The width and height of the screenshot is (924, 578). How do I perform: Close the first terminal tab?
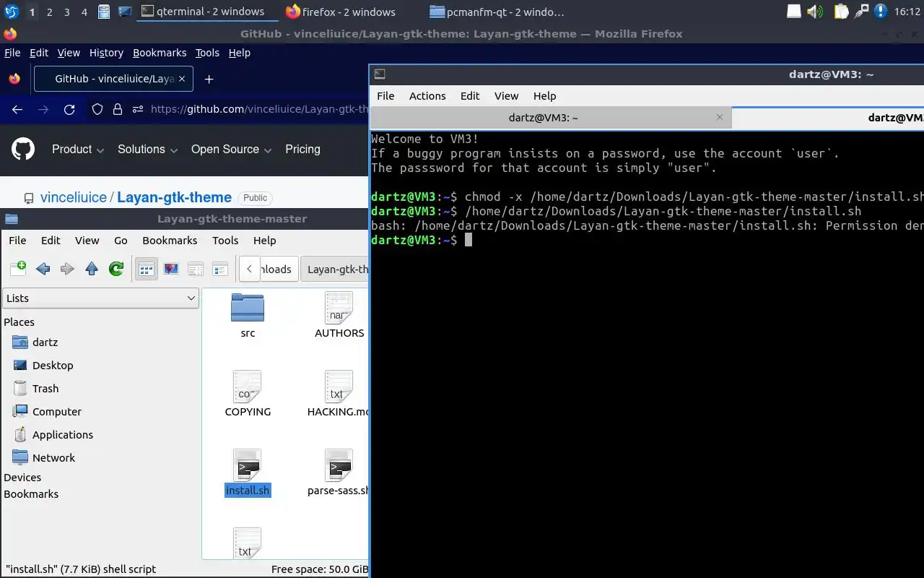pyautogui.click(x=719, y=117)
